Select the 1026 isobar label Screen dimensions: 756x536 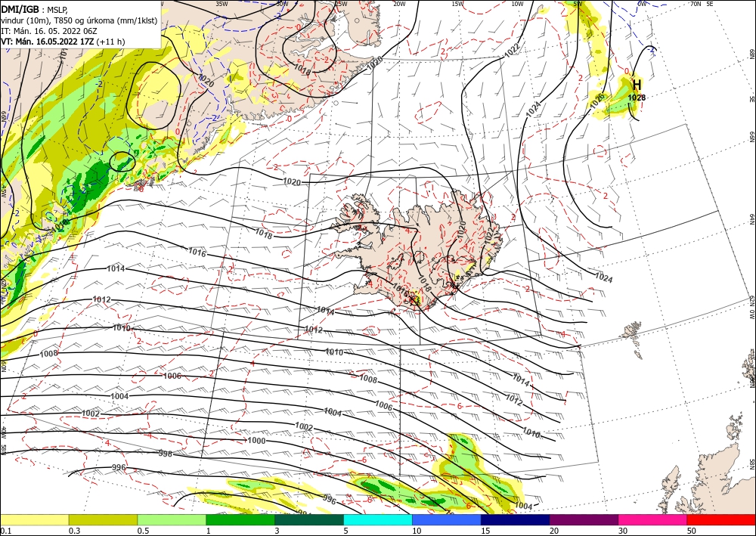click(x=596, y=101)
